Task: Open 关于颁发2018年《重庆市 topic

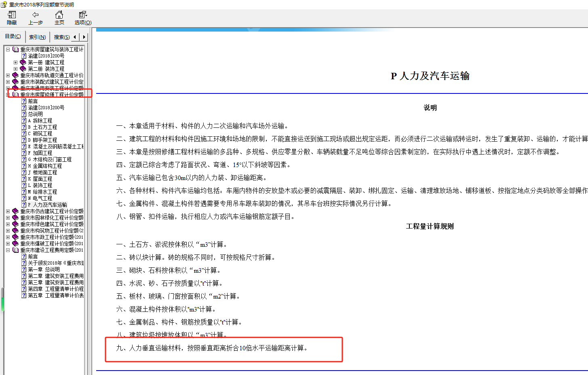Action: pos(56,263)
